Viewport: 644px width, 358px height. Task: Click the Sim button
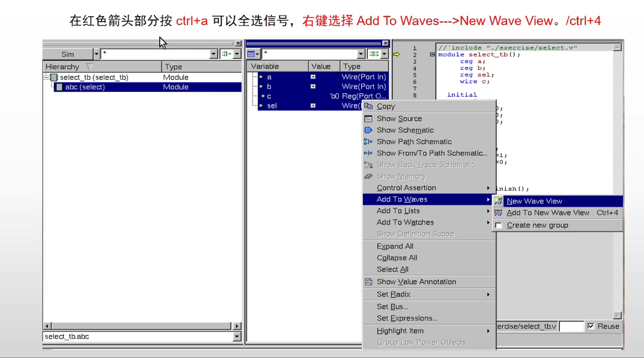pyautogui.click(x=68, y=54)
